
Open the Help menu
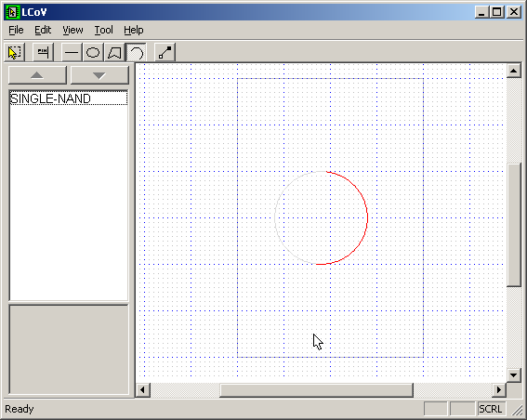pyautogui.click(x=134, y=31)
